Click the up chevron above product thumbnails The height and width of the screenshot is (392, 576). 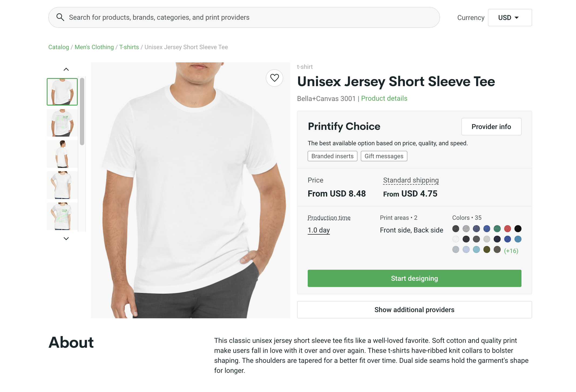[x=66, y=69]
